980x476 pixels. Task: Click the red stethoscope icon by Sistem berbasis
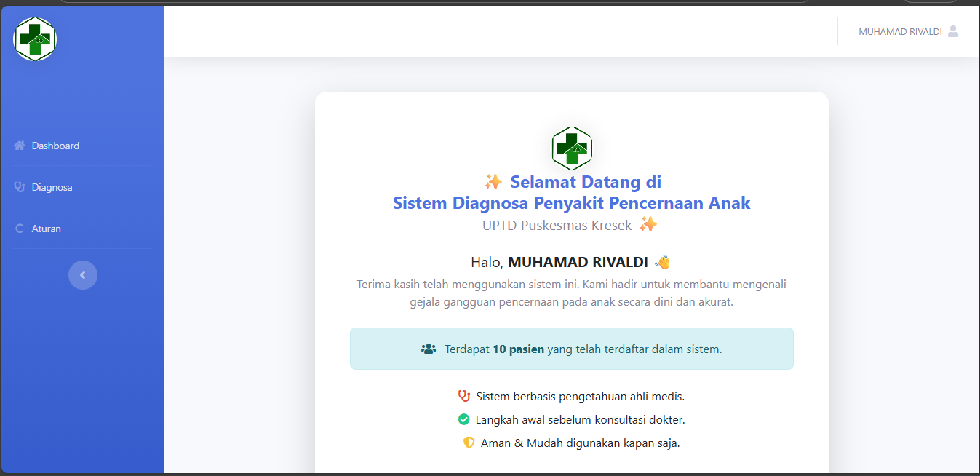tap(464, 396)
